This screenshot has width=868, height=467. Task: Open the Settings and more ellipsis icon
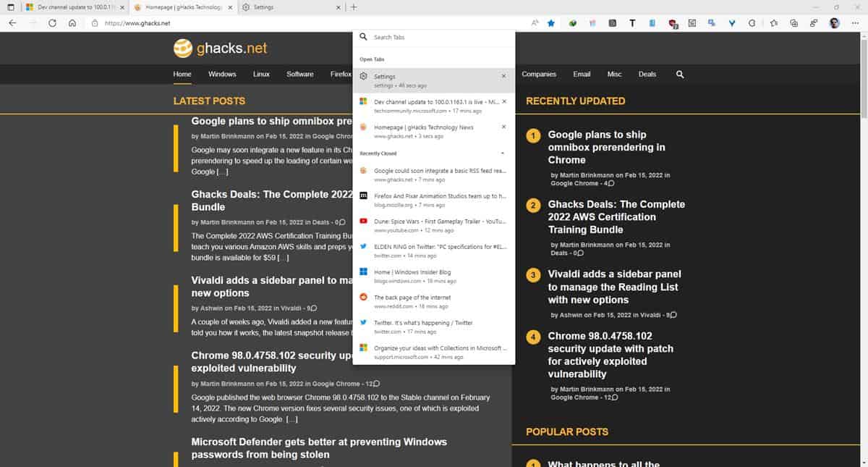pos(855,22)
